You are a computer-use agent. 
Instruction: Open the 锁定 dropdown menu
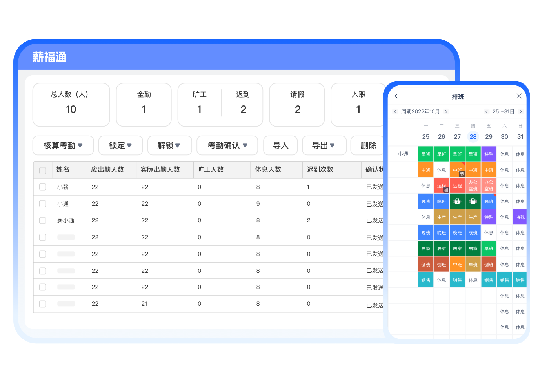coord(120,145)
